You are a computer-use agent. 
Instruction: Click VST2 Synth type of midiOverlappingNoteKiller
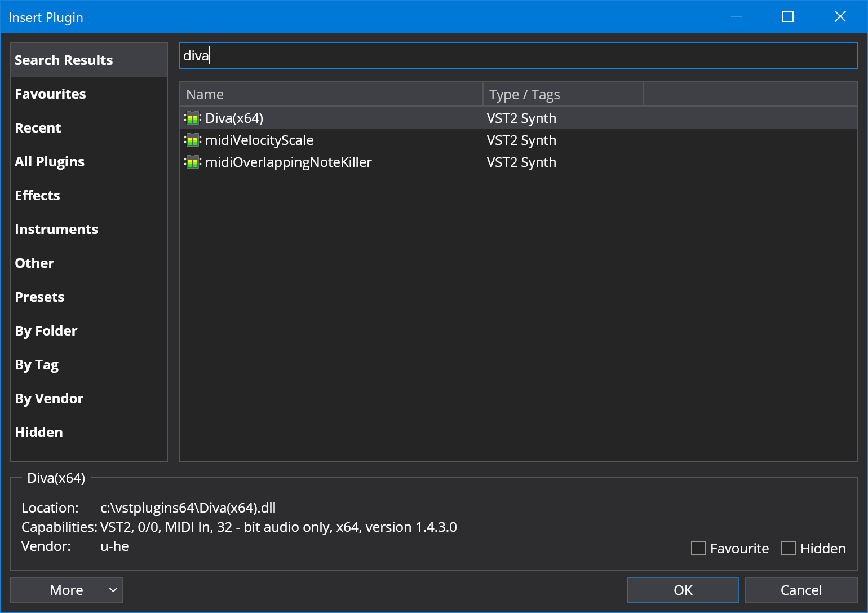[521, 162]
